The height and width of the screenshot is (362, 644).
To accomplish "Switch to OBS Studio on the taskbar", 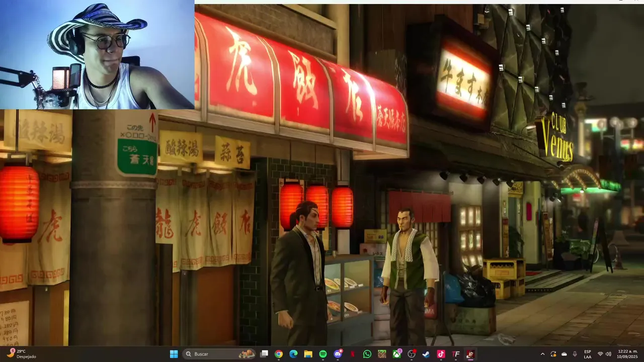I will 412,354.
